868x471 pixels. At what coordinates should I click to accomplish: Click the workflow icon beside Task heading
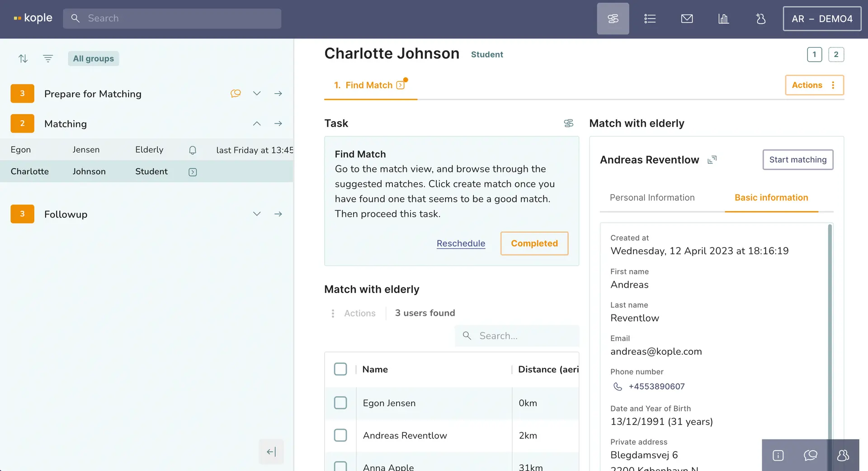(x=569, y=123)
